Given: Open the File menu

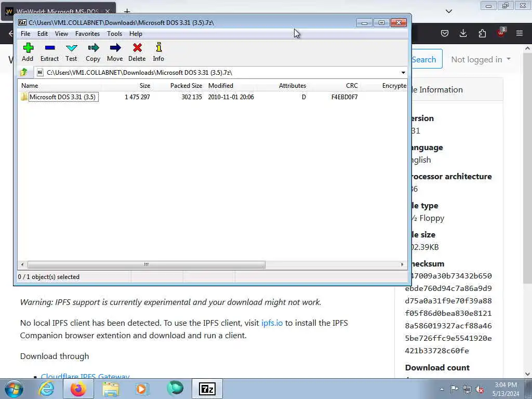Looking at the screenshot, I should click(25, 34).
